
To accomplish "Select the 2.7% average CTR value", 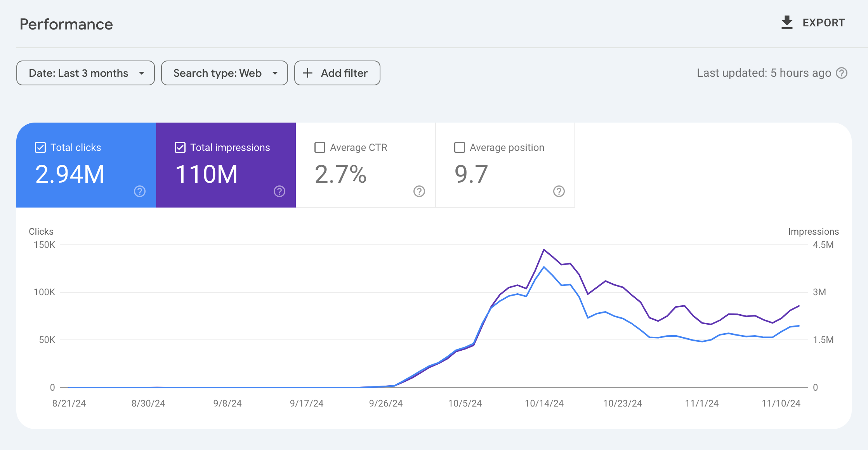I will pyautogui.click(x=340, y=174).
